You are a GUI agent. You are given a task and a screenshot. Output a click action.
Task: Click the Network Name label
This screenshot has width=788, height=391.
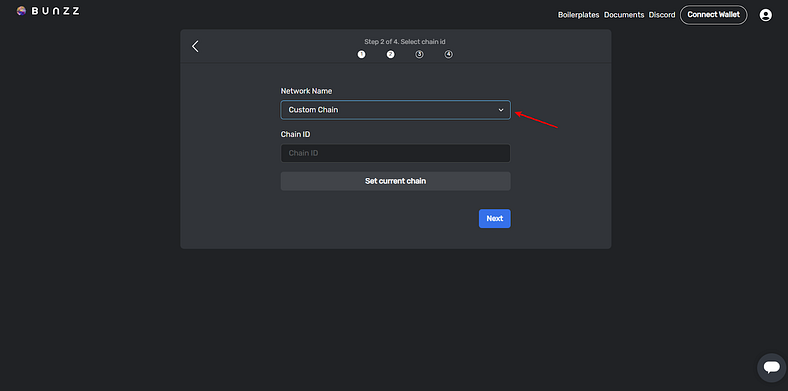tap(306, 91)
